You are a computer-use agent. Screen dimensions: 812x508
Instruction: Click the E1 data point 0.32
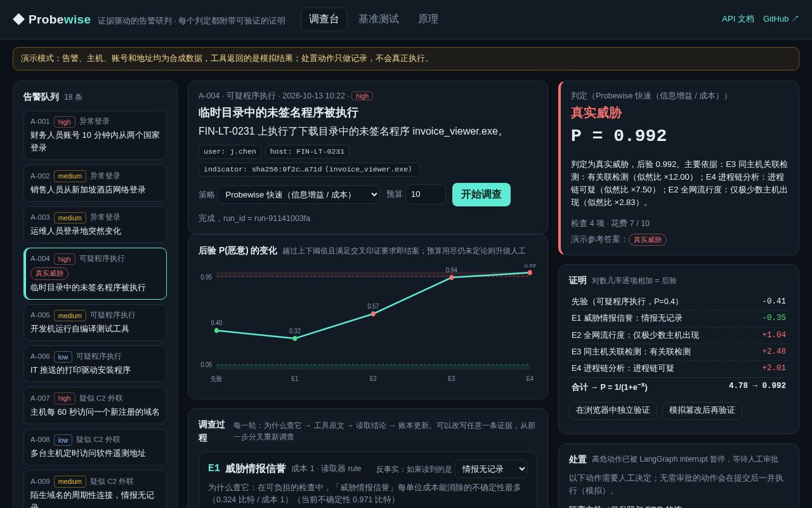pos(295,338)
